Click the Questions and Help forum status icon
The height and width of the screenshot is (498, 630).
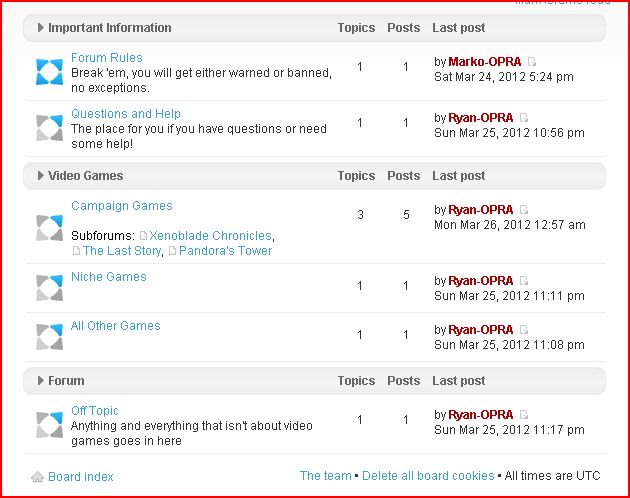point(49,128)
